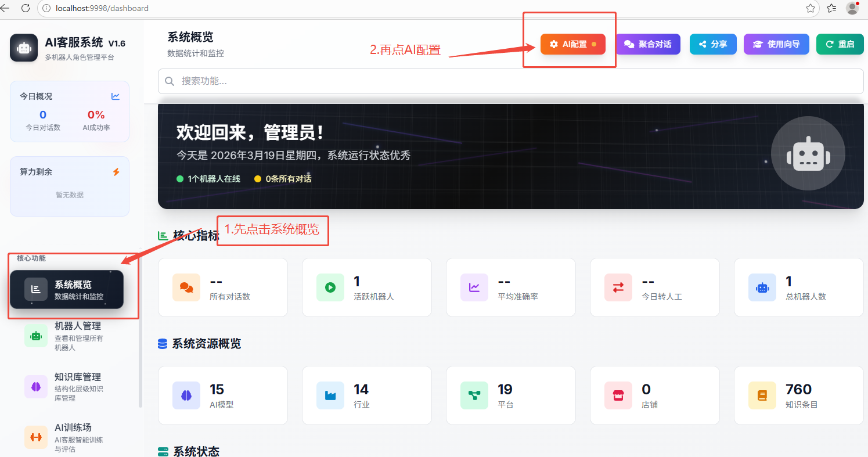Click the 所有对话数 chat bubble icon
Viewport: 868px width, 457px height.
[186, 287]
